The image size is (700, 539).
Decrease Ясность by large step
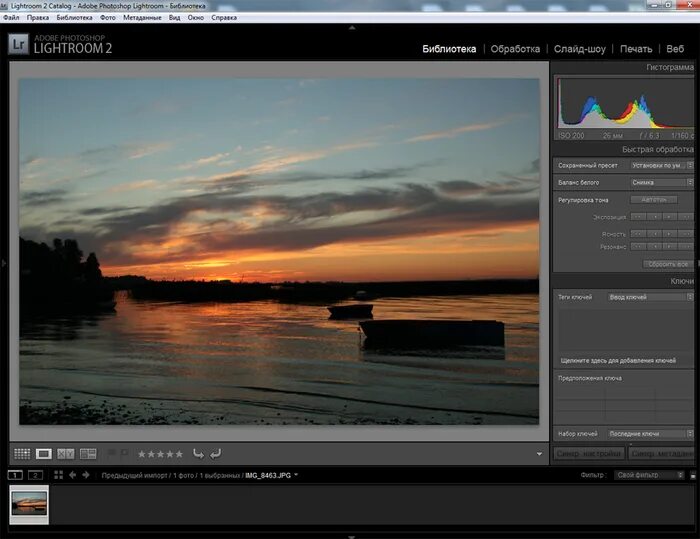tap(638, 234)
